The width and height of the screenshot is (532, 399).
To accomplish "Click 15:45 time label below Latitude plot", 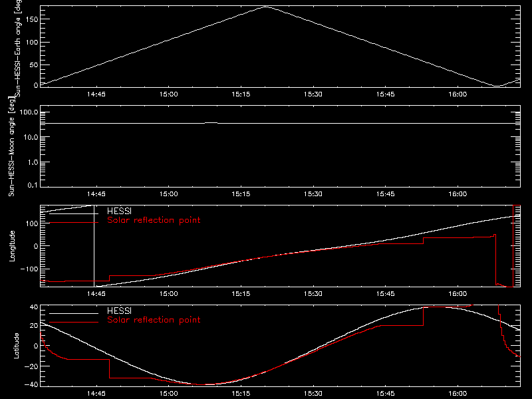I will point(386,394).
